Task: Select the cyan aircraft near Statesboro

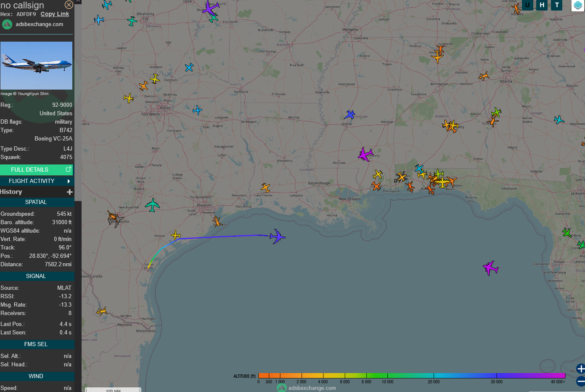Action: 559,120
